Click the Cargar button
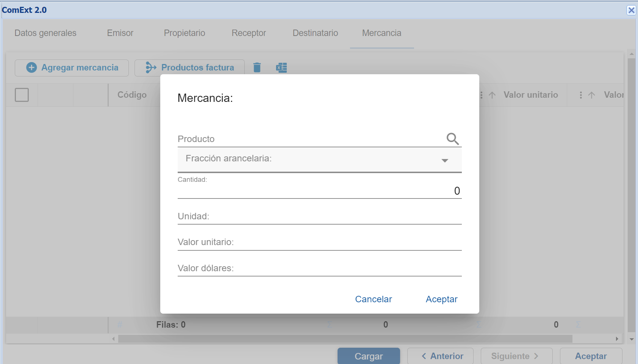Viewport: 638px width, 364px height. point(369,356)
